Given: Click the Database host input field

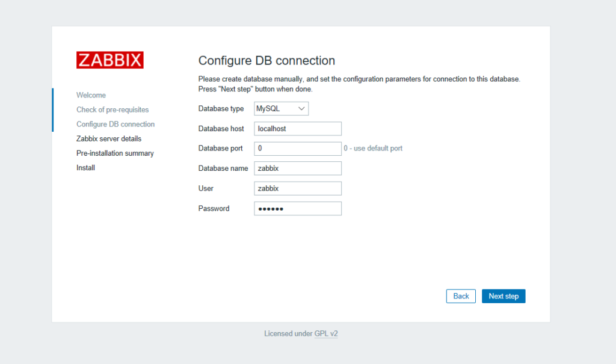Looking at the screenshot, I should 298,129.
